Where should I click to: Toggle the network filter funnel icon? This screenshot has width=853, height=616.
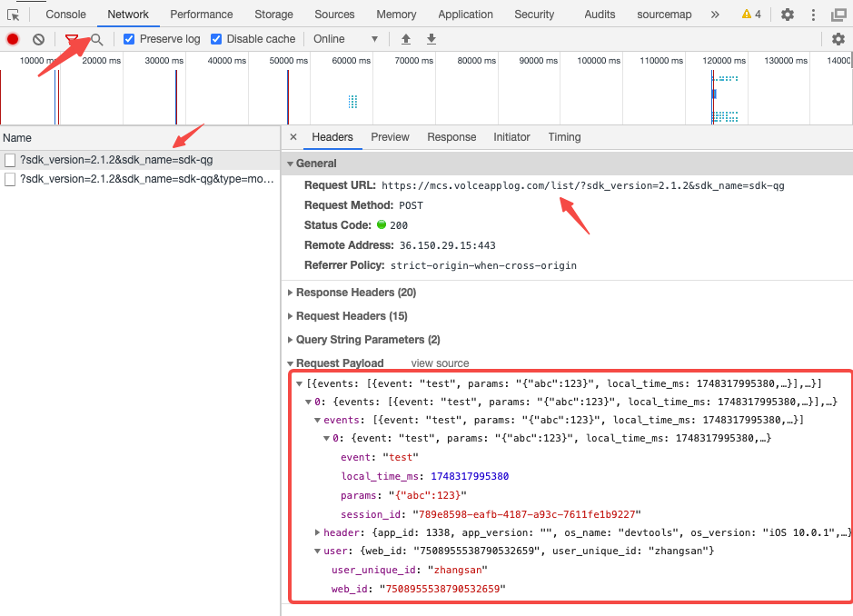click(x=71, y=39)
